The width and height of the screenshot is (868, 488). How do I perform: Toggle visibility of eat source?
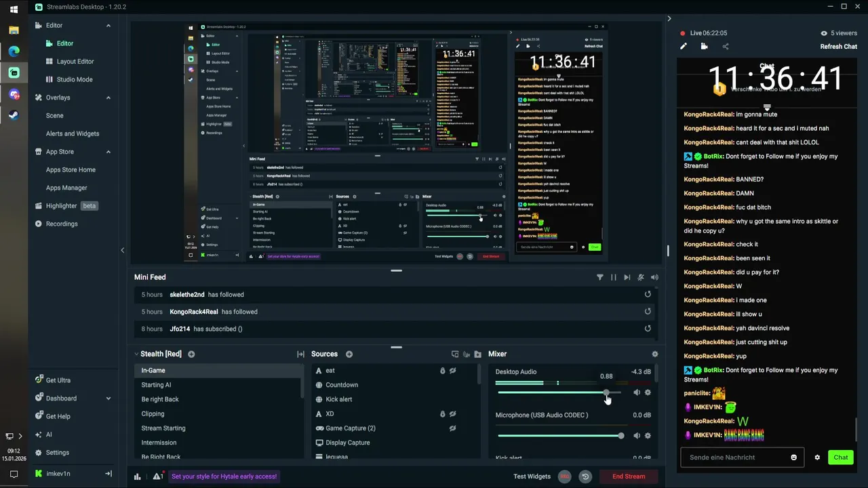tap(452, 371)
